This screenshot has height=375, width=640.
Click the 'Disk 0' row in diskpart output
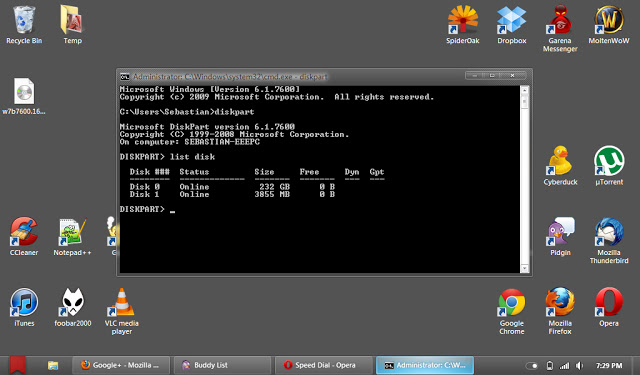pyautogui.click(x=232, y=187)
